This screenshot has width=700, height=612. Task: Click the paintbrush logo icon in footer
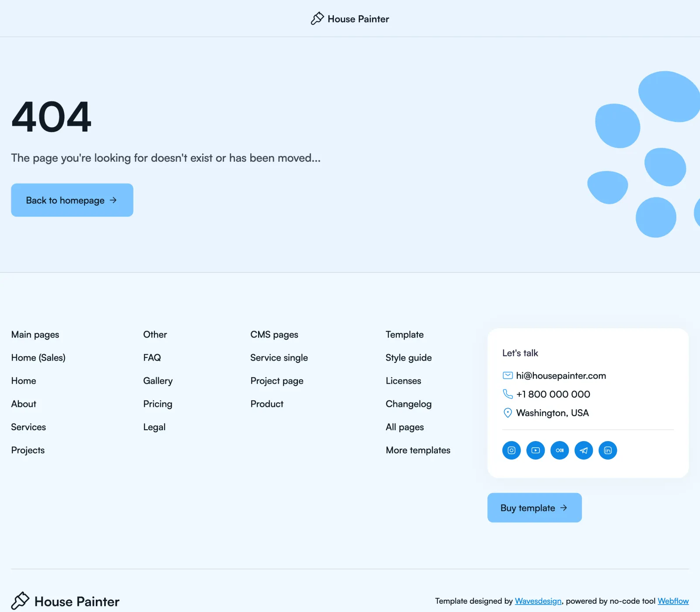tap(20, 601)
